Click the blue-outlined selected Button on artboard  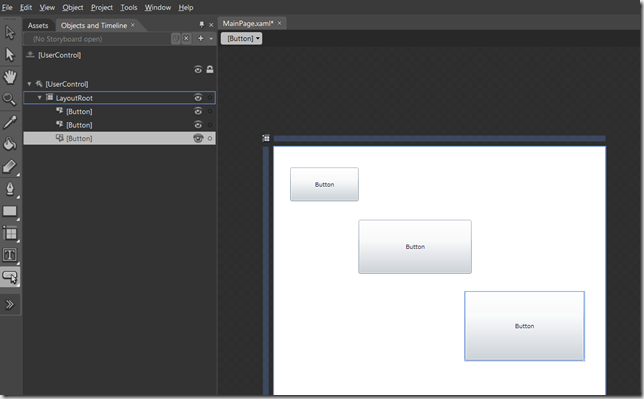pyautogui.click(x=524, y=326)
